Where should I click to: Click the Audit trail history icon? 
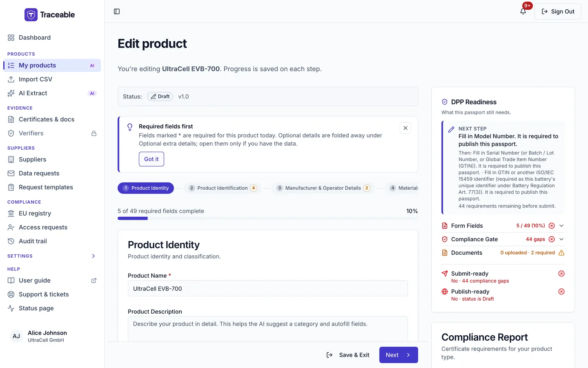click(x=11, y=241)
